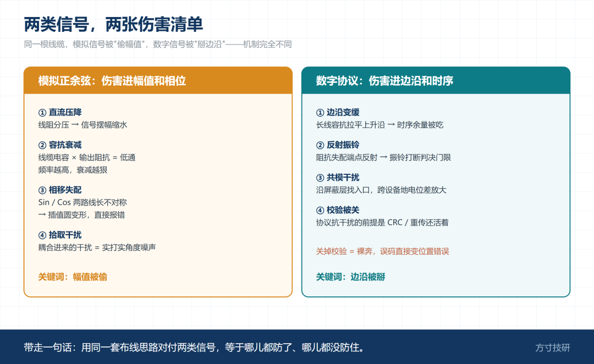Select the heading ② 反射振铃
The height and width of the screenshot is (364, 594).
338,145
